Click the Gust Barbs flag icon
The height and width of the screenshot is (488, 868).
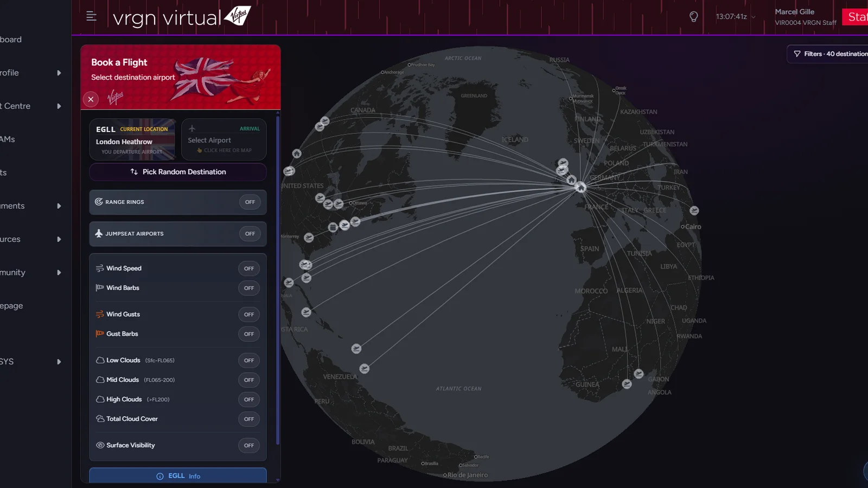pyautogui.click(x=100, y=334)
